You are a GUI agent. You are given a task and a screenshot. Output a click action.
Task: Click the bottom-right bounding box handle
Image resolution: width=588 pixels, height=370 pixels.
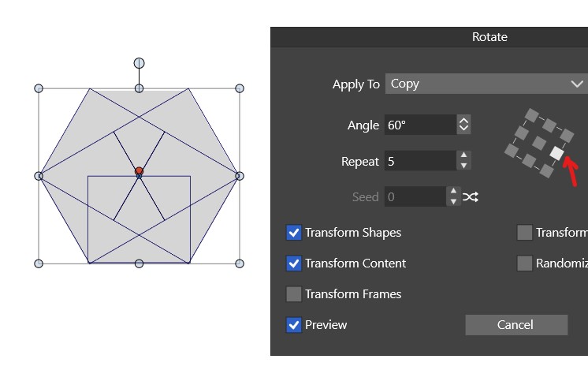(240, 263)
